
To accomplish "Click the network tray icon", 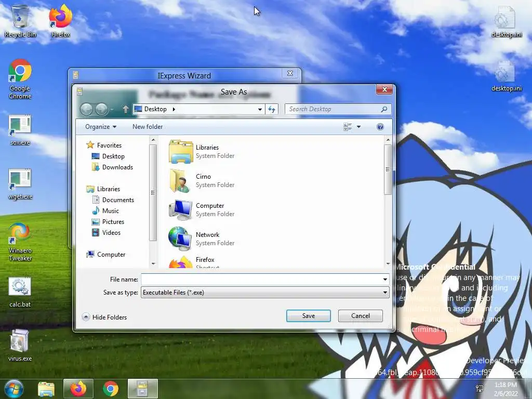I will click(x=480, y=389).
